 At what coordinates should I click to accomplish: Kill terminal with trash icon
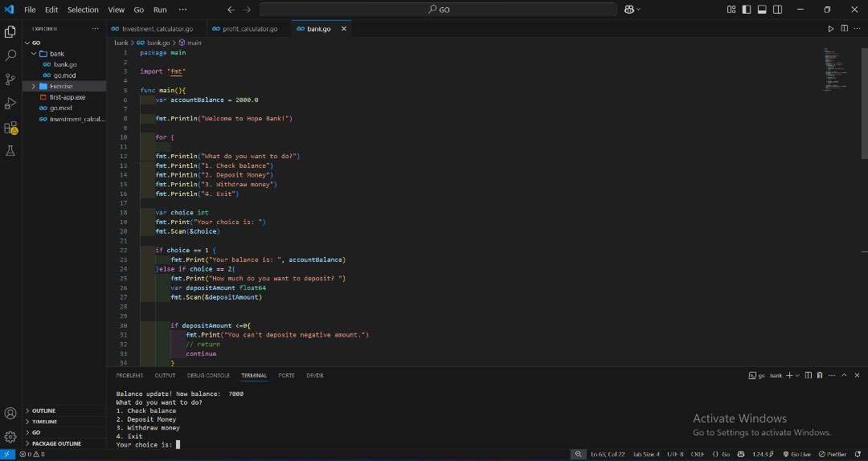820,375
